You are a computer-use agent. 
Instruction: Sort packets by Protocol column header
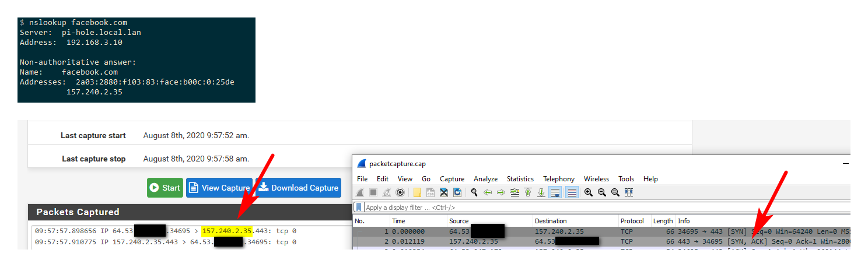635,221
